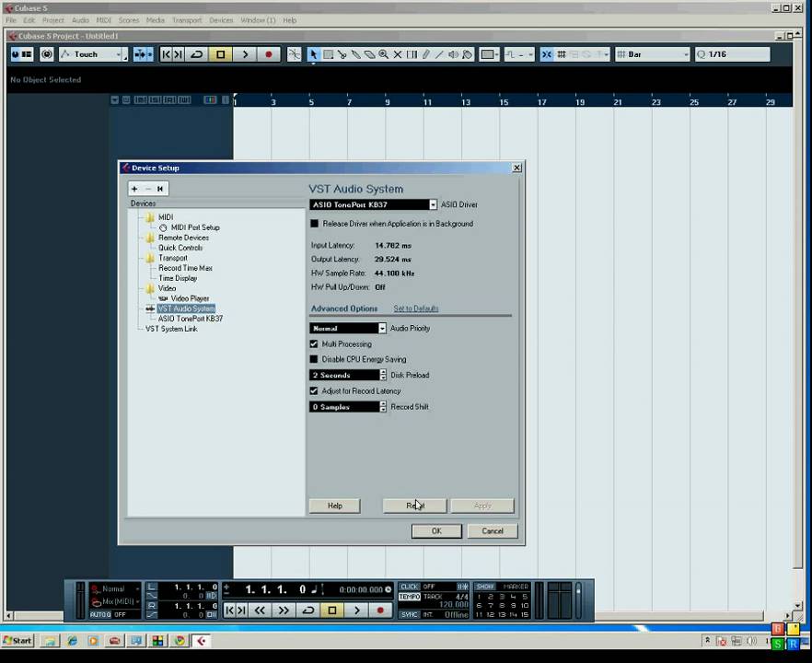Click the Windows Start button
This screenshot has height=663, width=812.
click(17, 641)
